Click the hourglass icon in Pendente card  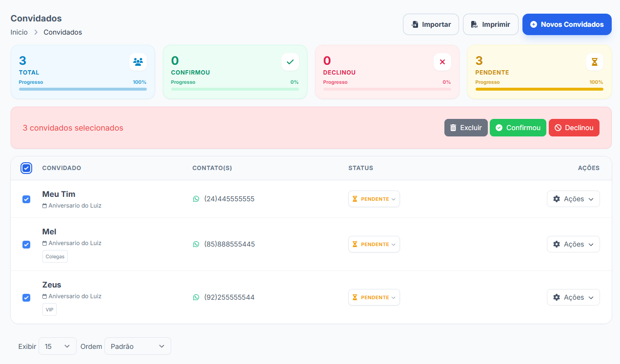pyautogui.click(x=594, y=62)
